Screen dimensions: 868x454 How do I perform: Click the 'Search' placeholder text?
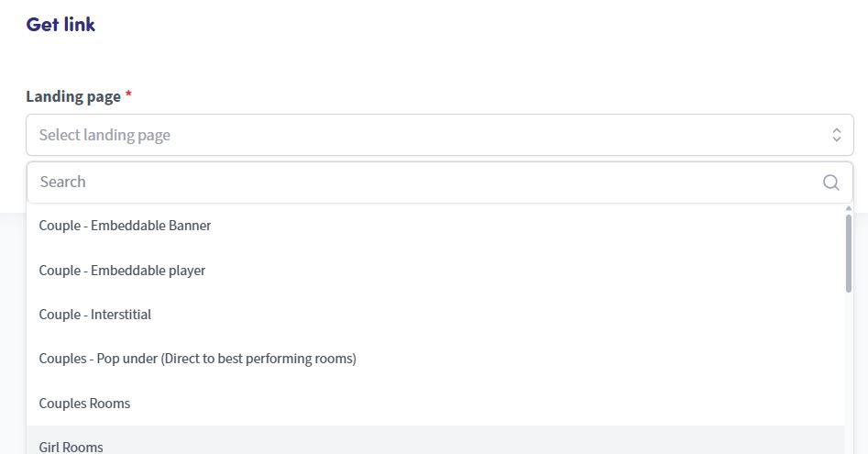pos(63,183)
